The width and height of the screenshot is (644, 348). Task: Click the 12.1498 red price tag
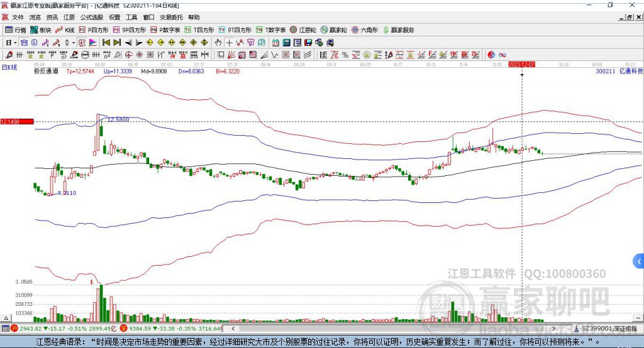(17, 121)
